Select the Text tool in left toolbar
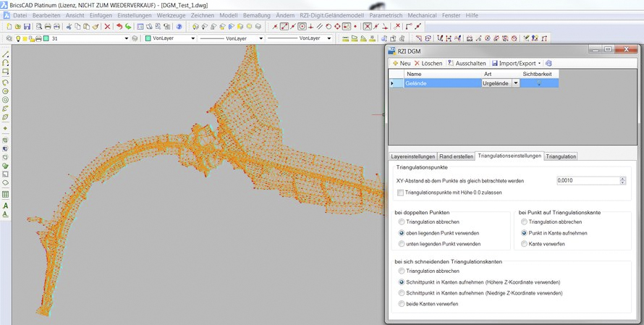The height and width of the screenshot is (325, 644). [x=5, y=205]
